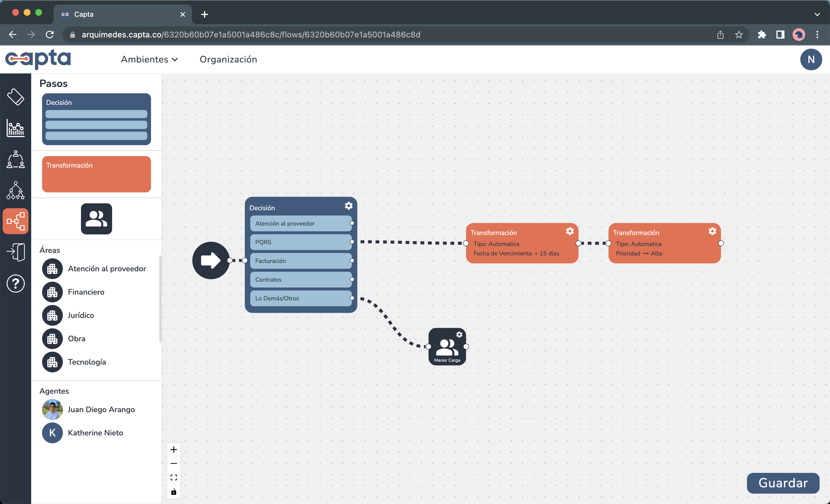
Task: Select agent Katherine Nieto
Action: click(x=95, y=433)
